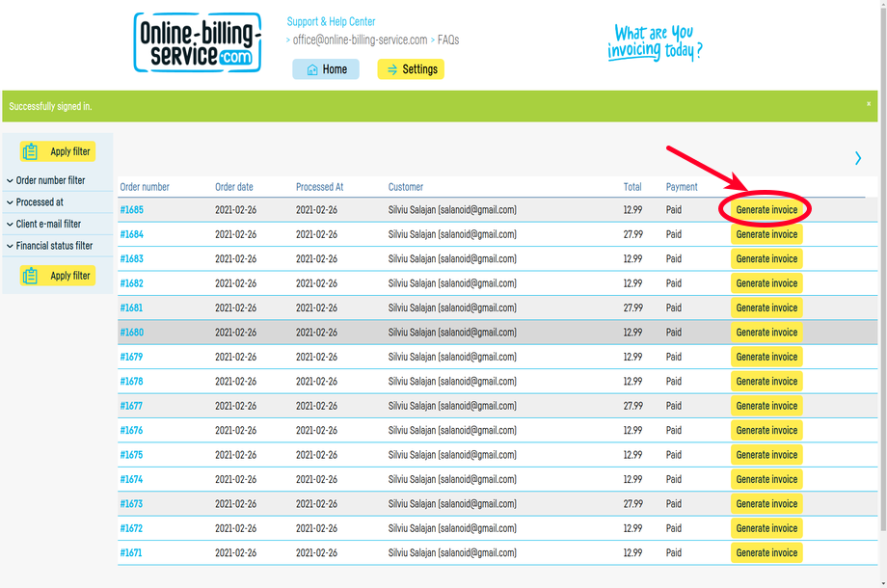
Task: Open order #1680 link
Action: coord(132,333)
